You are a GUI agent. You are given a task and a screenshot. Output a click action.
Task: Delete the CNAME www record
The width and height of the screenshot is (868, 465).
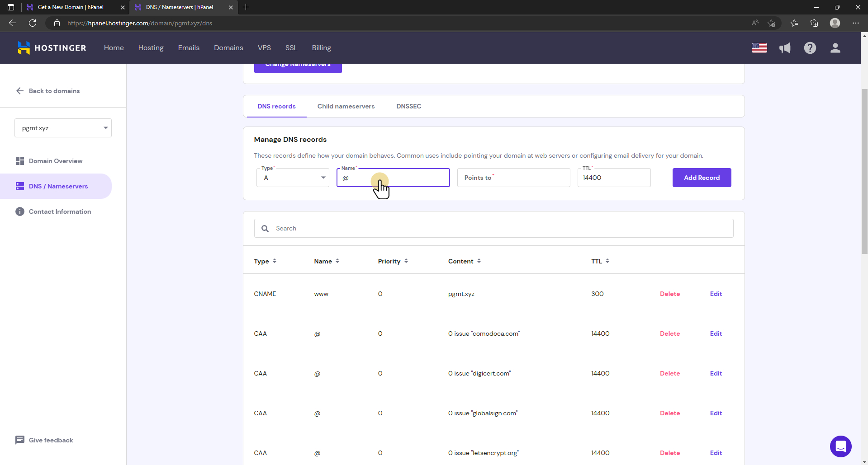[670, 294]
